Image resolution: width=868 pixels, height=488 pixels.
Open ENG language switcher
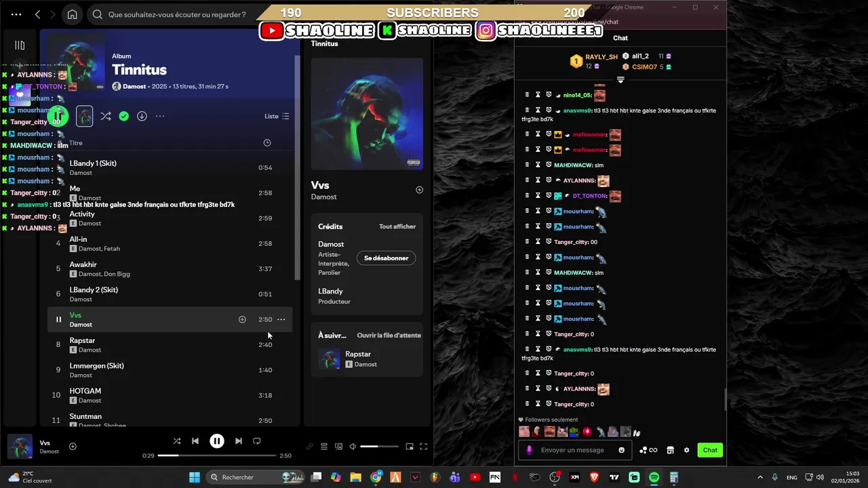[x=791, y=477]
